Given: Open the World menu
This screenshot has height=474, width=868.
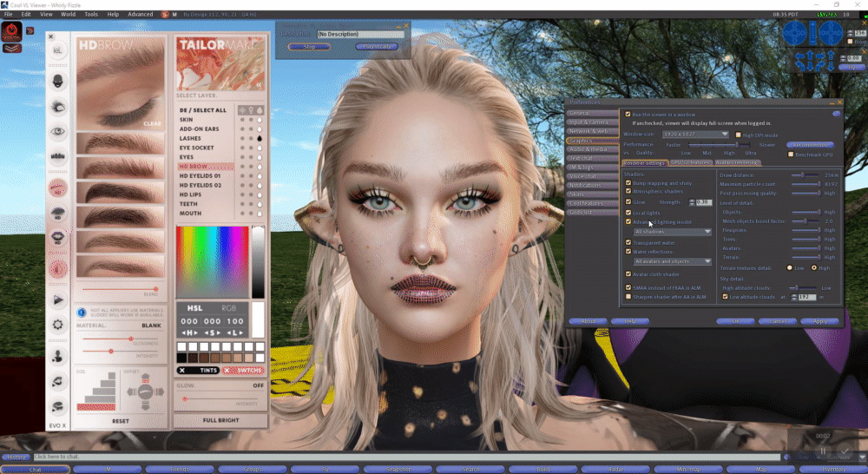Looking at the screenshot, I should tap(68, 15).
